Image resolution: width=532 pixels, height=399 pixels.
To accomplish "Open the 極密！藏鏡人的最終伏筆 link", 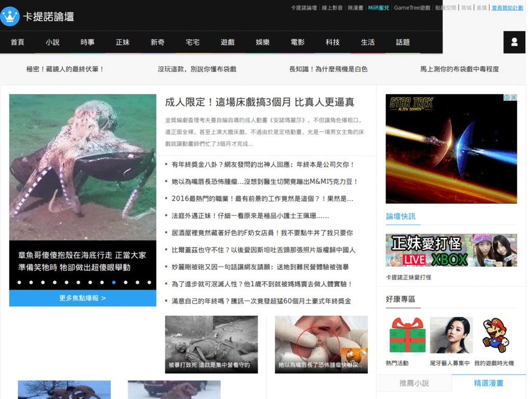I will (x=64, y=69).
